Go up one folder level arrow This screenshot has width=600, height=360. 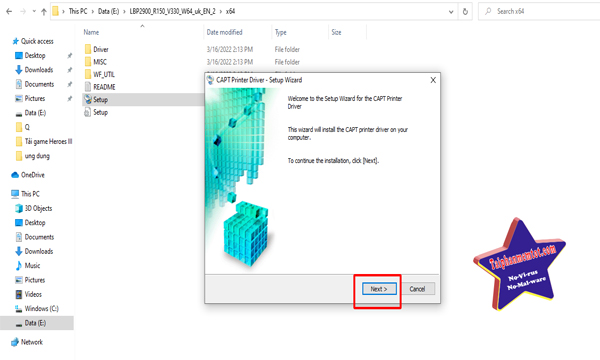(x=44, y=11)
